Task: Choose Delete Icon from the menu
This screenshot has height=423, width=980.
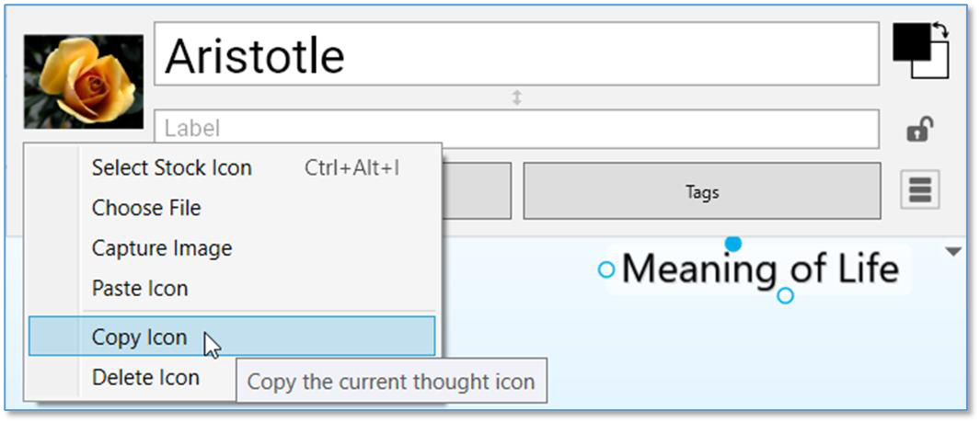Action: [x=145, y=377]
